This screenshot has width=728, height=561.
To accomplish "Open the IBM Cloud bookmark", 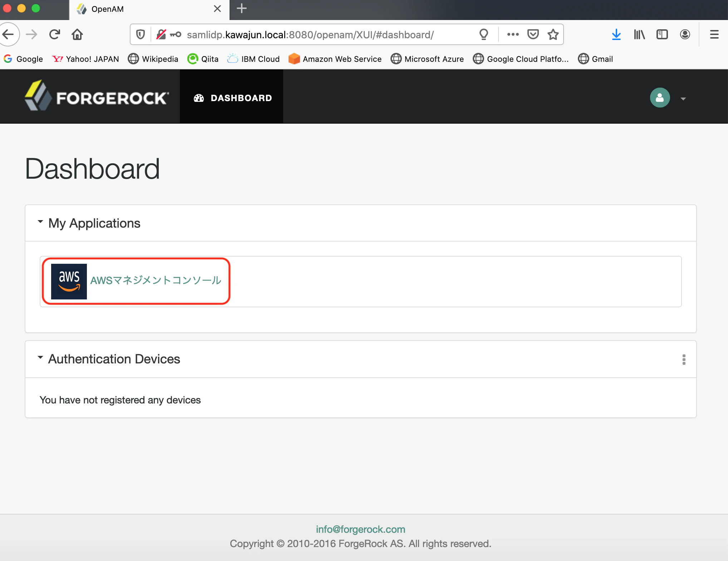I will coord(254,59).
